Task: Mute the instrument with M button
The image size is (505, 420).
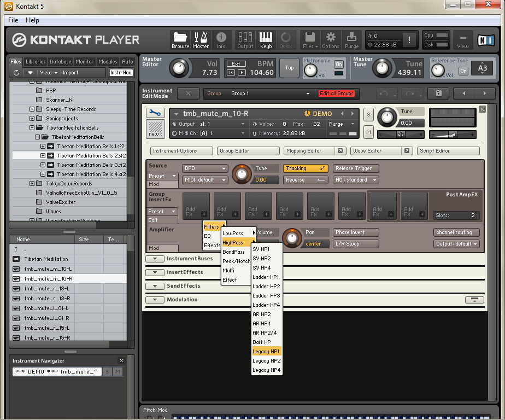Action: point(368,132)
